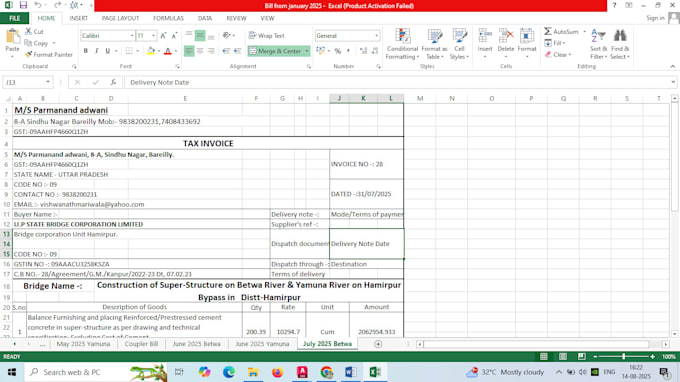Select the Format Painter tool
The height and width of the screenshot is (382, 680).
click(x=49, y=55)
